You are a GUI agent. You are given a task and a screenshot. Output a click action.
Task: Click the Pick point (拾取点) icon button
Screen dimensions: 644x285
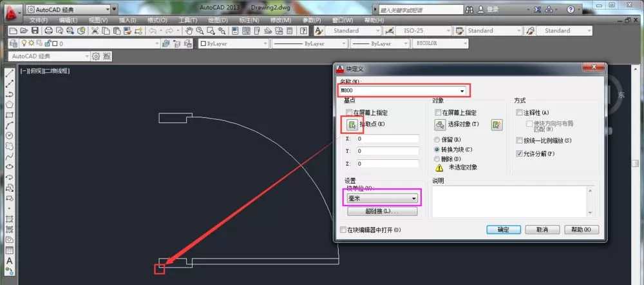pyautogui.click(x=352, y=124)
